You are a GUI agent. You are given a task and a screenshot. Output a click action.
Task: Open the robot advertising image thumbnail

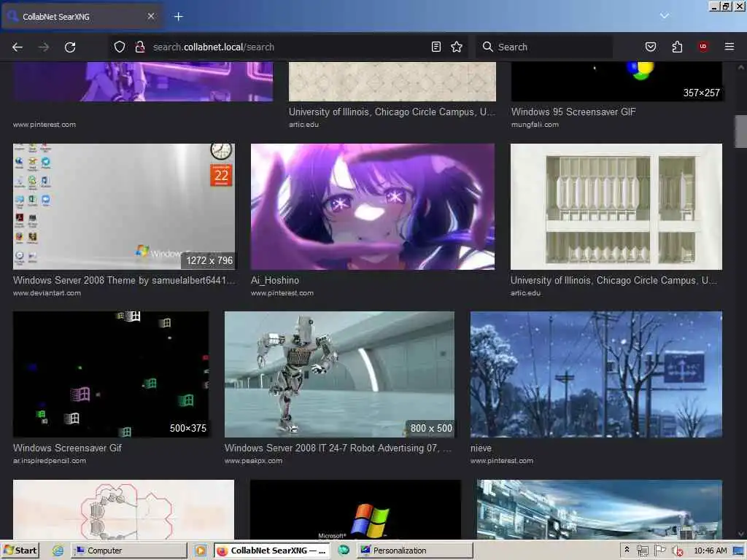[339, 374]
